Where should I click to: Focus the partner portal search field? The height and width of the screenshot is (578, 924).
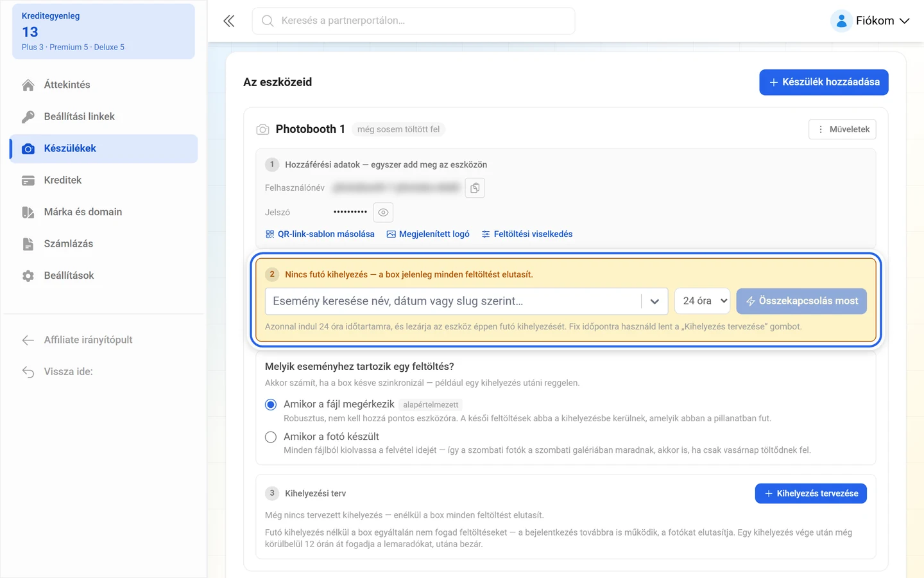[414, 21]
